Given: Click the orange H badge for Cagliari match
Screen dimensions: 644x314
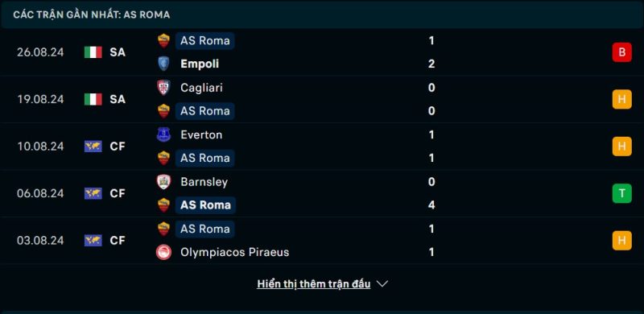Looking at the screenshot, I should [621, 99].
